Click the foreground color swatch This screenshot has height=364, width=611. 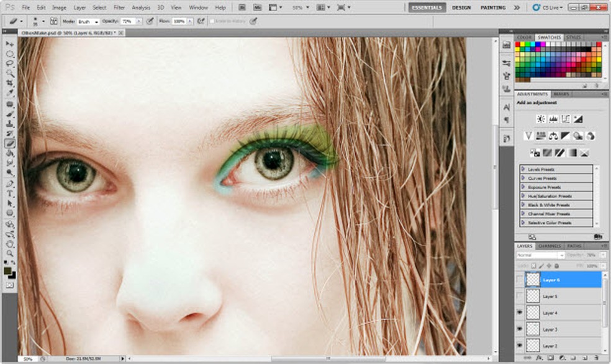tap(7, 271)
